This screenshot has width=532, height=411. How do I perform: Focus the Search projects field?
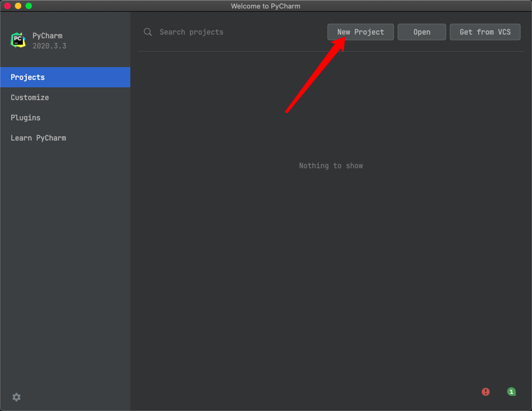pyautogui.click(x=231, y=32)
